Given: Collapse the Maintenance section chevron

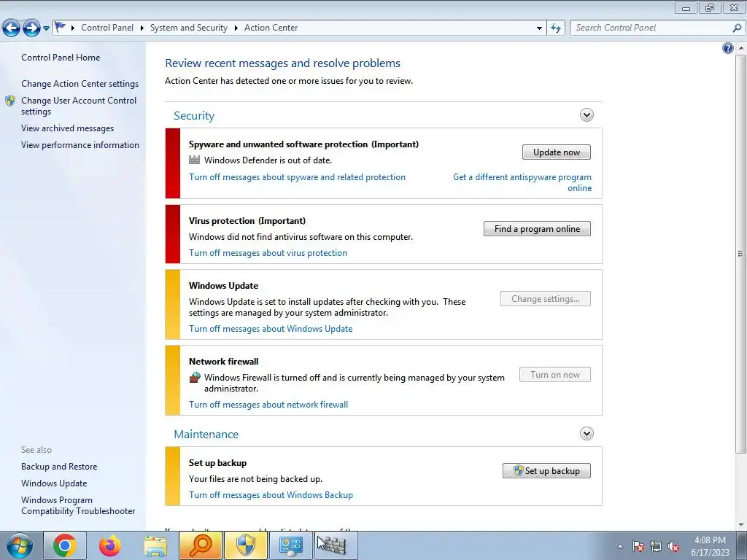Looking at the screenshot, I should pyautogui.click(x=587, y=433).
